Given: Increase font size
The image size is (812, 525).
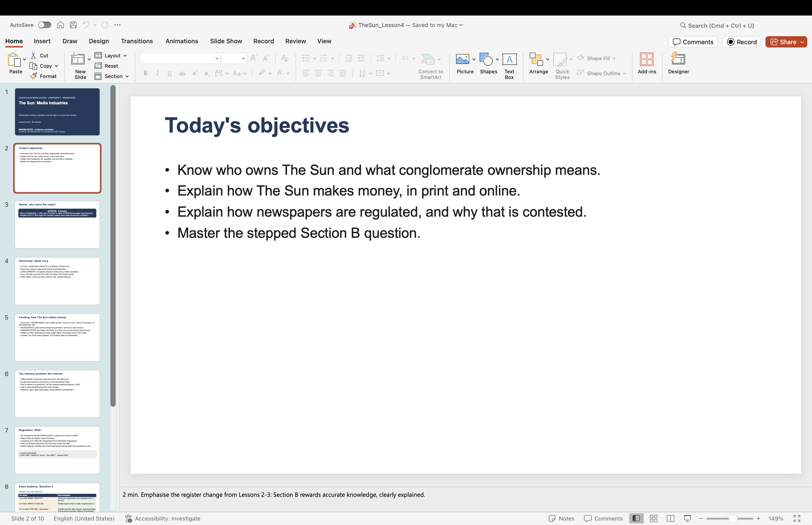Looking at the screenshot, I should (x=254, y=58).
